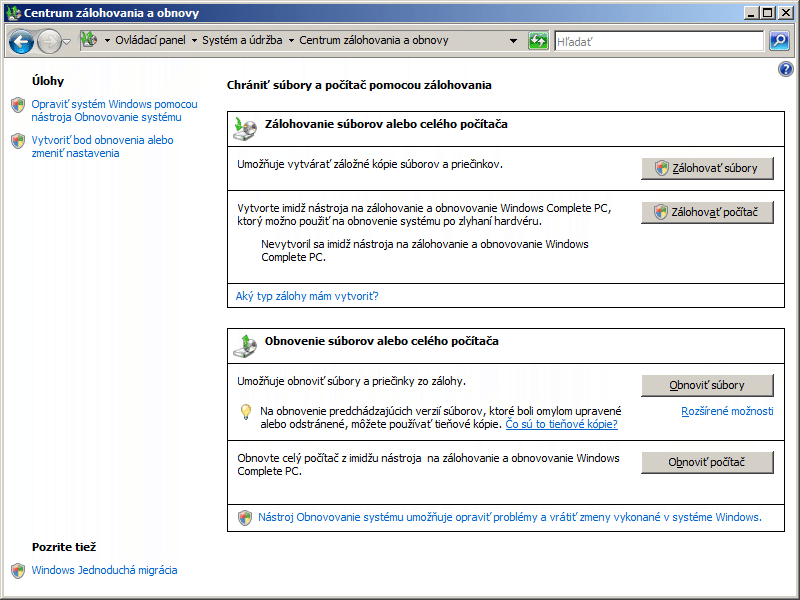Click heading Zálohovanie súborov alebo celého počítača

coord(386,124)
